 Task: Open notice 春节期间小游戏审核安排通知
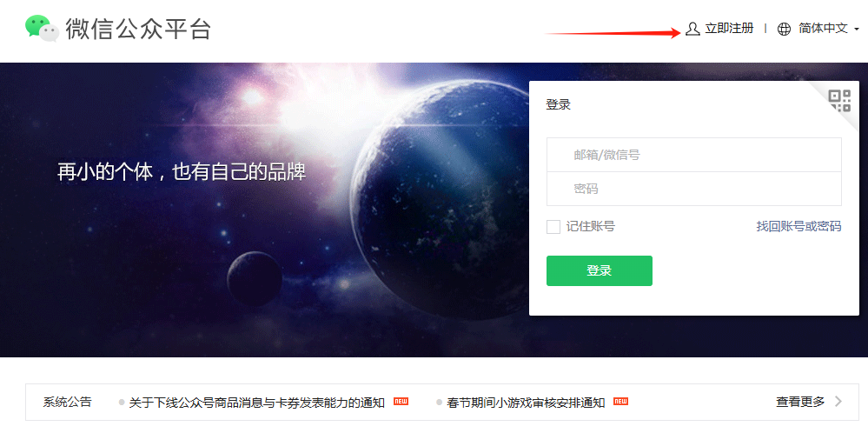click(526, 403)
